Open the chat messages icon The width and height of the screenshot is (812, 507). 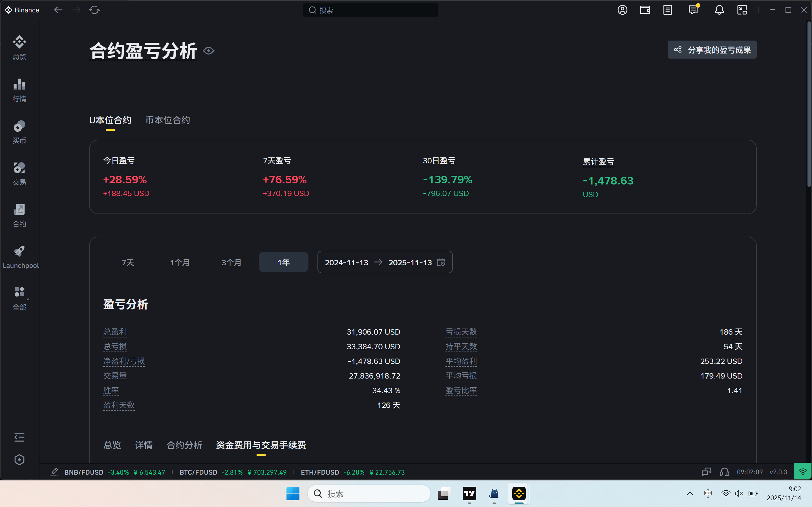(693, 10)
